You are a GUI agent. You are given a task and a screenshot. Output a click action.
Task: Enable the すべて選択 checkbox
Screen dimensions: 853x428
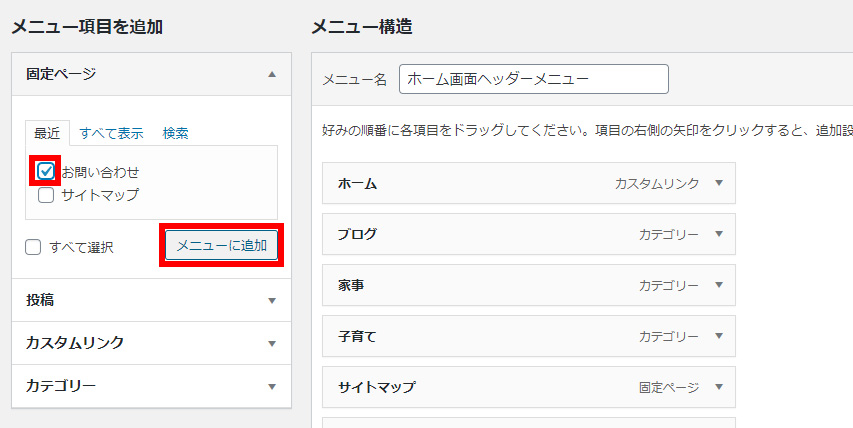(34, 247)
